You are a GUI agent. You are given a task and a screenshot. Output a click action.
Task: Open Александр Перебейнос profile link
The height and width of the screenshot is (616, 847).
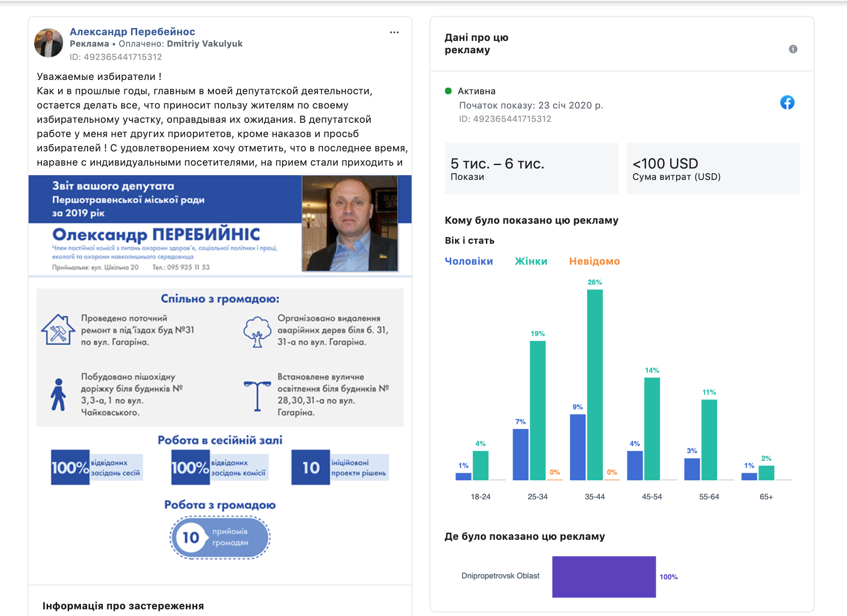132,32
